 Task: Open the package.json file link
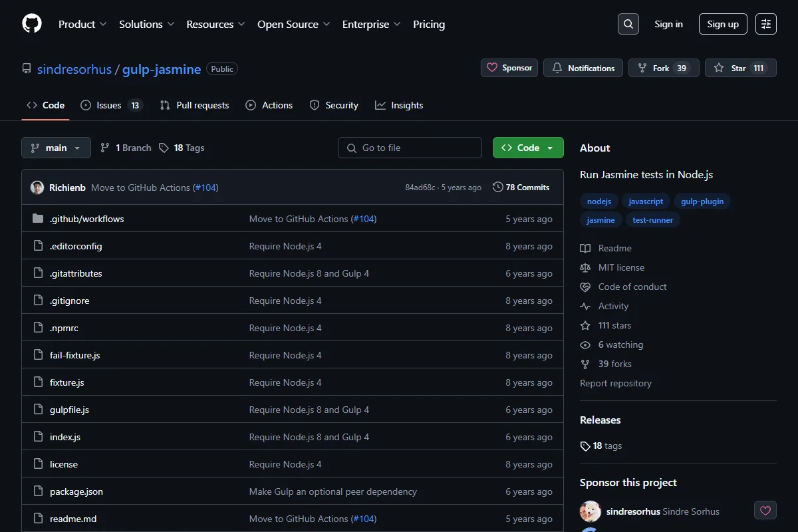(x=76, y=491)
